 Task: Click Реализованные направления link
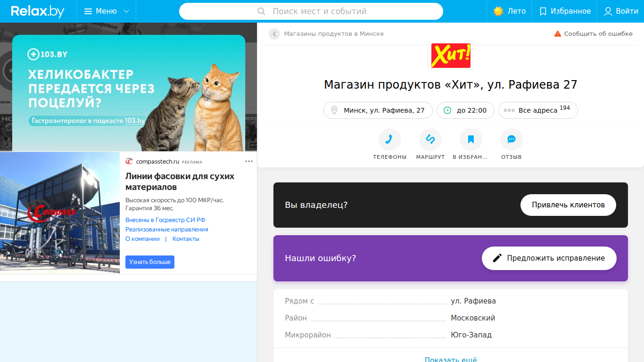pyautogui.click(x=167, y=230)
